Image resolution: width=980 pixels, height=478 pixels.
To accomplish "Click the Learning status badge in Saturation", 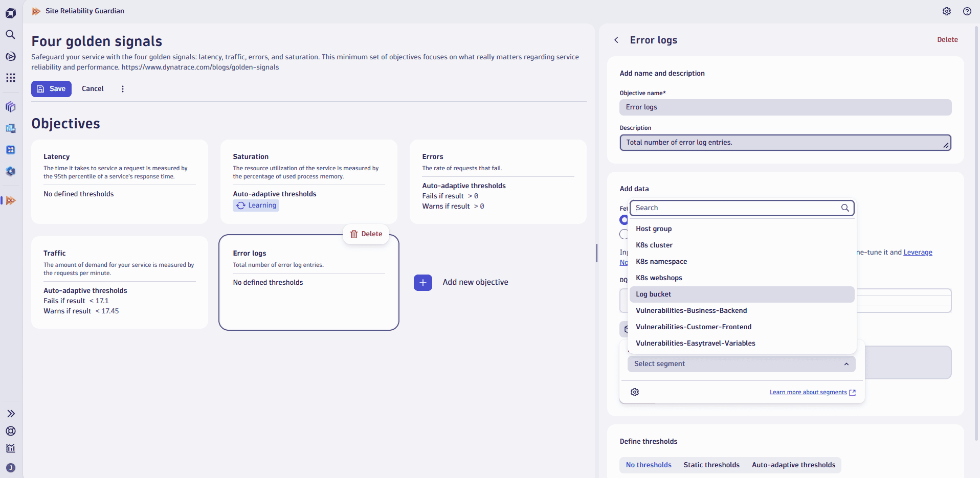I will [256, 206].
